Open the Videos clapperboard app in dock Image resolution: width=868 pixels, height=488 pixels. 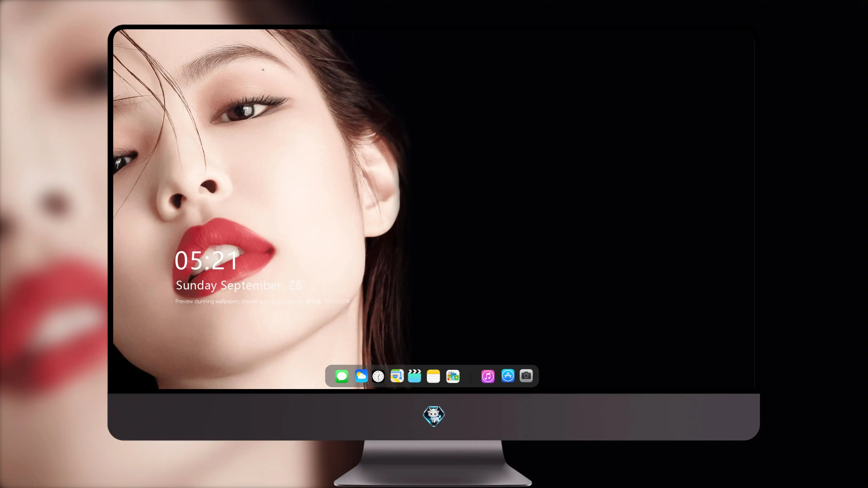pos(415,376)
